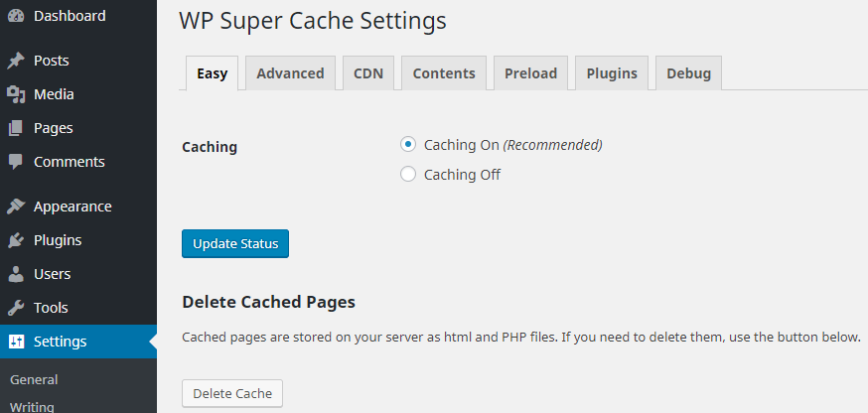Select the Caching On radio button
Viewport: 868px width, 413px height.
click(407, 145)
